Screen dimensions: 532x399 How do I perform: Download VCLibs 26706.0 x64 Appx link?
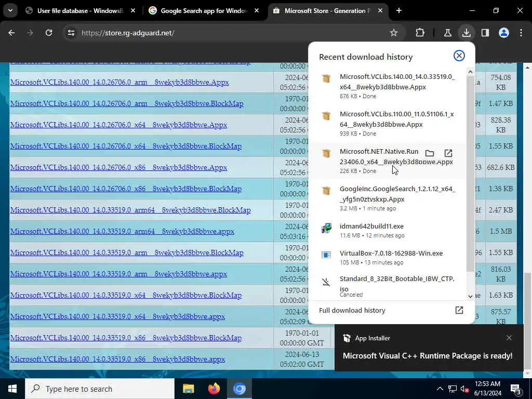pos(118,125)
